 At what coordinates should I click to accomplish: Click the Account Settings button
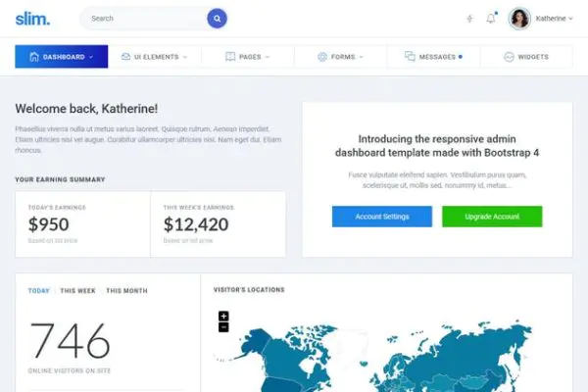[x=382, y=217]
